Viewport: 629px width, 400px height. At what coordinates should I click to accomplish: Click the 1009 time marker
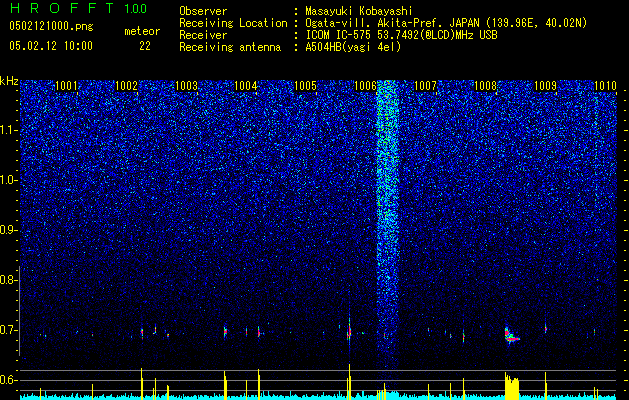coord(546,86)
